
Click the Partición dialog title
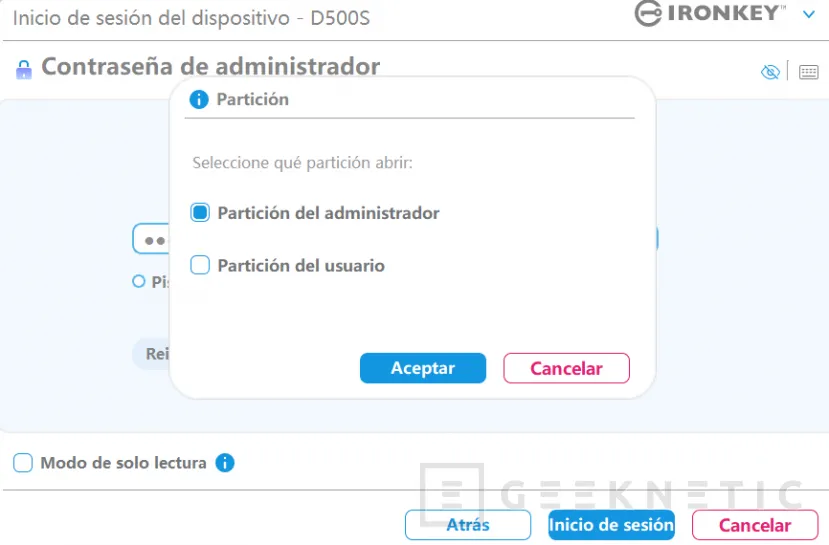tap(252, 99)
